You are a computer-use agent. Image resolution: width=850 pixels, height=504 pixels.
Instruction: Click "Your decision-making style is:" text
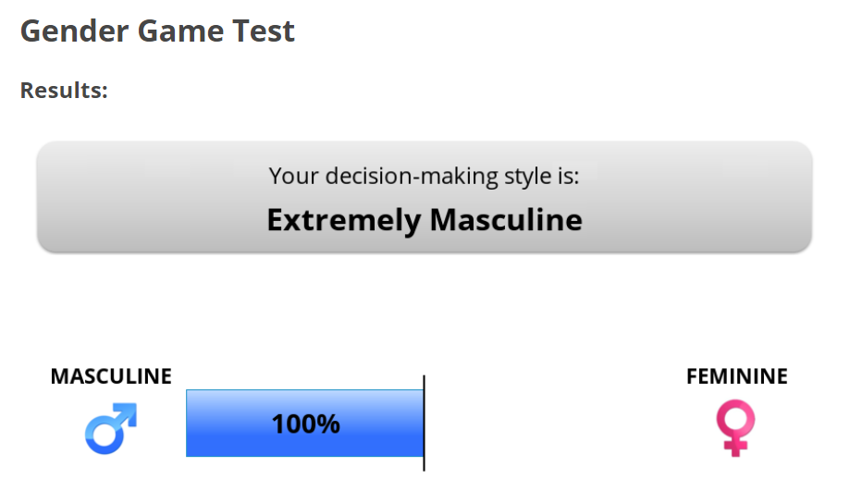click(424, 176)
